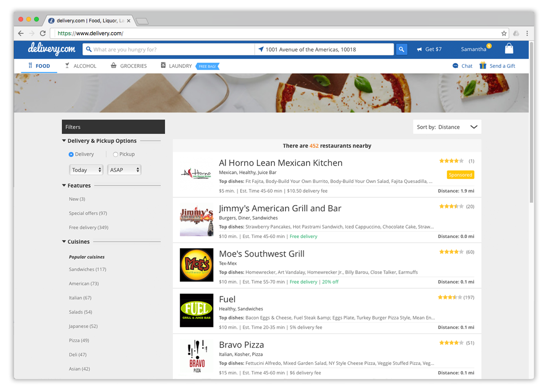
Task: Filter by Salads (54) cuisine
Action: click(80, 312)
